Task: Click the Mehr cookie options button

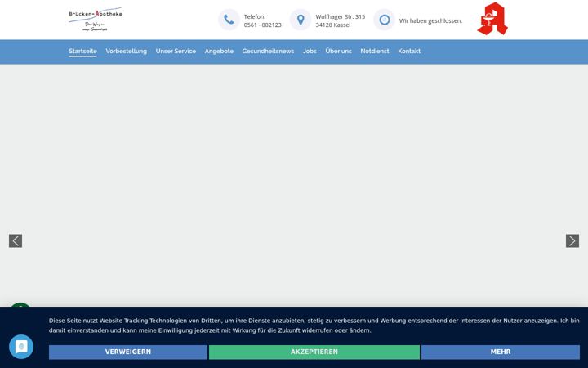Action: coord(501,352)
